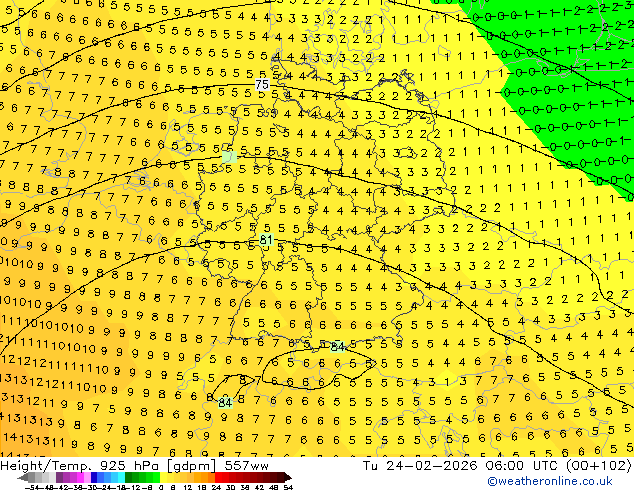Click the forecast date Tu 24-02-2026 06:00 UTC
The image size is (634, 490).
461,465
